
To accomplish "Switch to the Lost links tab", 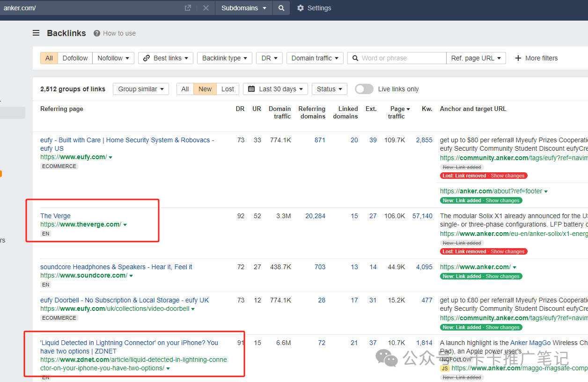I will pyautogui.click(x=228, y=89).
